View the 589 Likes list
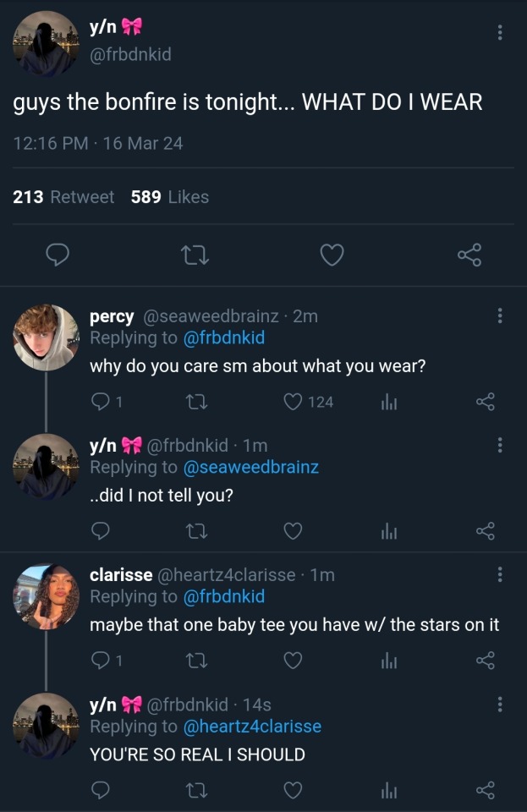 pos(169,197)
